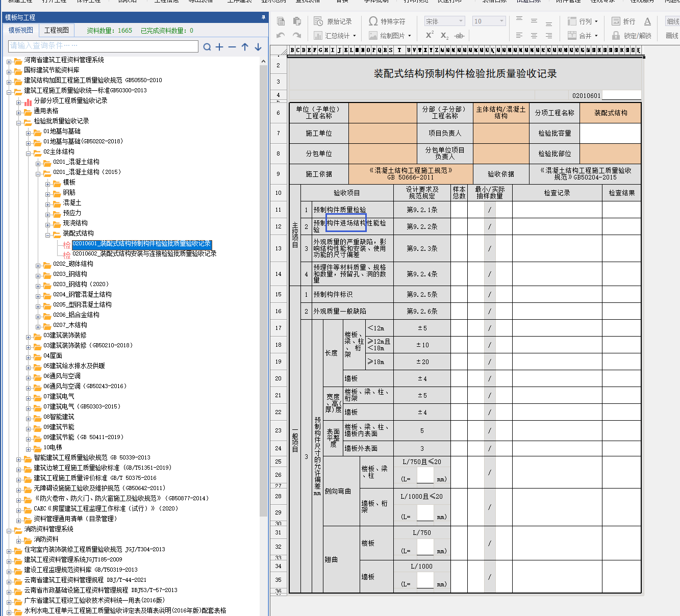Click 资料数量：1665 count label

[x=109, y=31]
